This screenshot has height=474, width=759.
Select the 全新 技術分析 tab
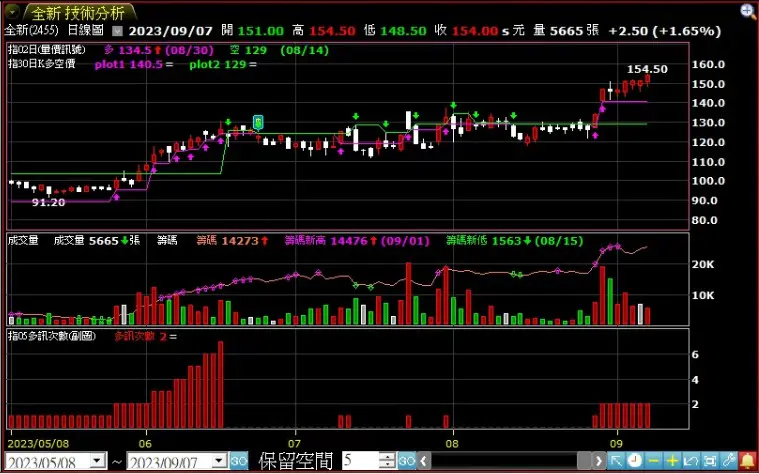click(x=78, y=12)
